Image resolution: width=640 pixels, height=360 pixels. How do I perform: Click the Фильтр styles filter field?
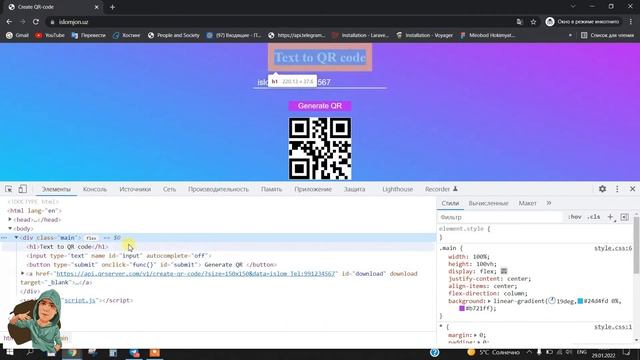point(500,217)
